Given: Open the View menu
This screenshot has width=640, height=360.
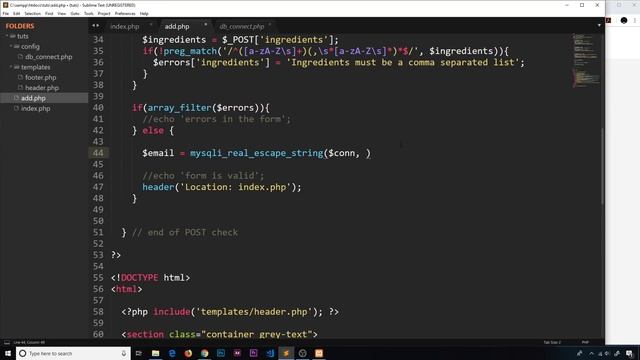Looking at the screenshot, I should pos(62,13).
